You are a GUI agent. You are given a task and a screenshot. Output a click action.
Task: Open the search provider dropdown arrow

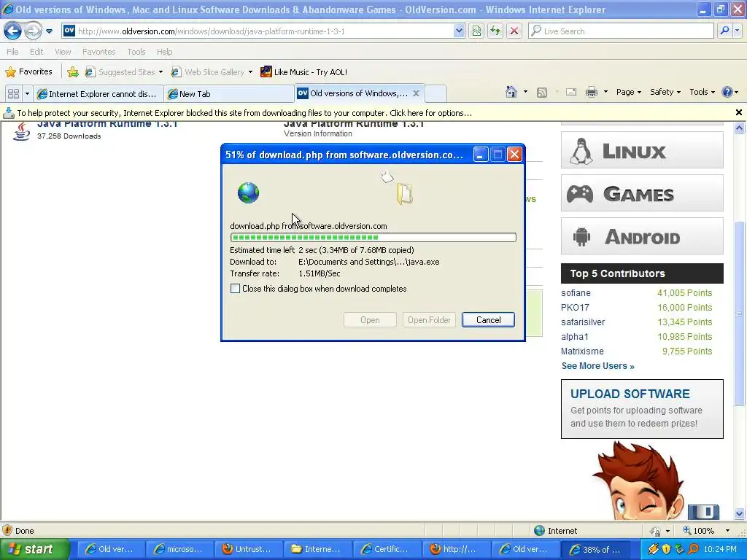[738, 31]
